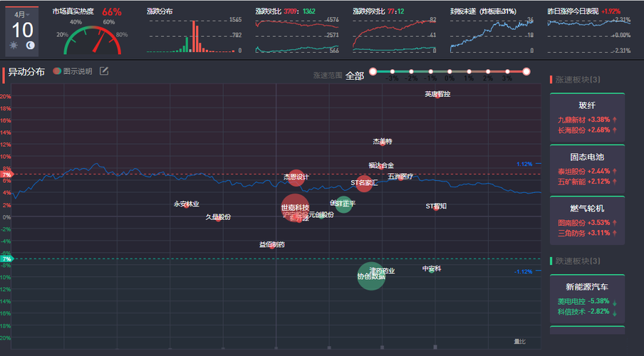Set speed range slider to -3%
Viewport: 644px width, 356px height.
pos(393,71)
